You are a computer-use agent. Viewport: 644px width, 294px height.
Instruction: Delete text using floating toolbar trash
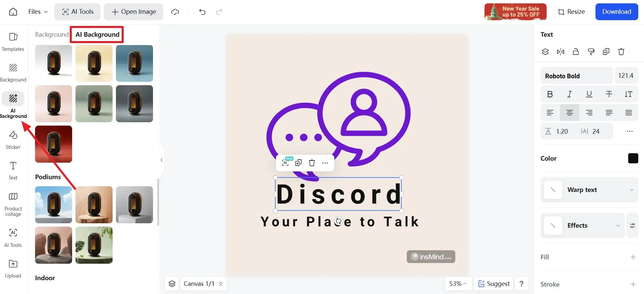pos(312,163)
